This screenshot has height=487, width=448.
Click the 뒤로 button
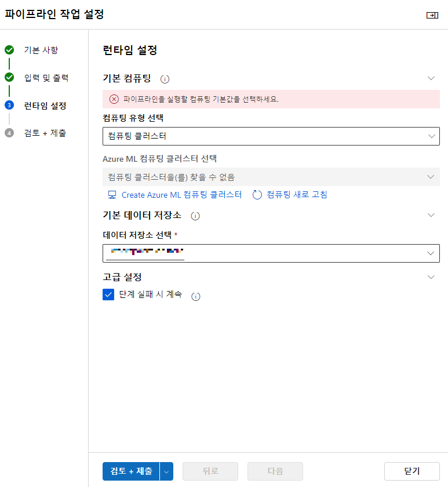(x=210, y=471)
